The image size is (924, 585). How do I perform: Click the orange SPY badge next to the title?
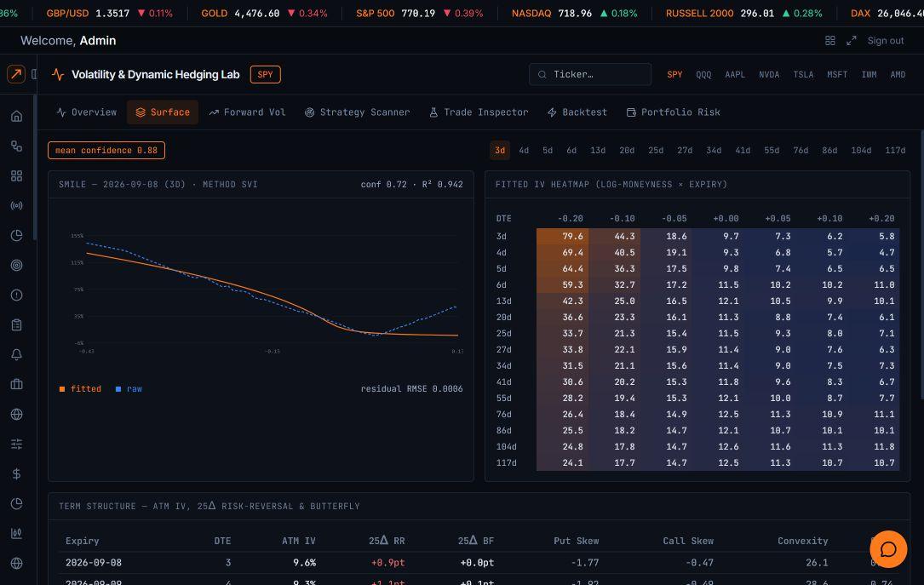[x=265, y=74]
